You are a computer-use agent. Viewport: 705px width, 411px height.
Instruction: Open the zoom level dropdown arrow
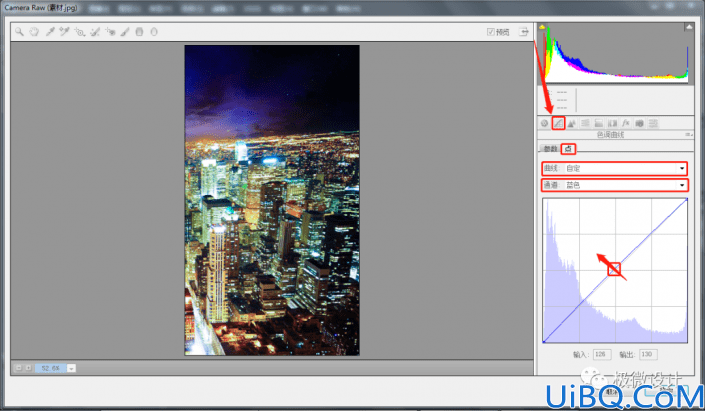71,368
